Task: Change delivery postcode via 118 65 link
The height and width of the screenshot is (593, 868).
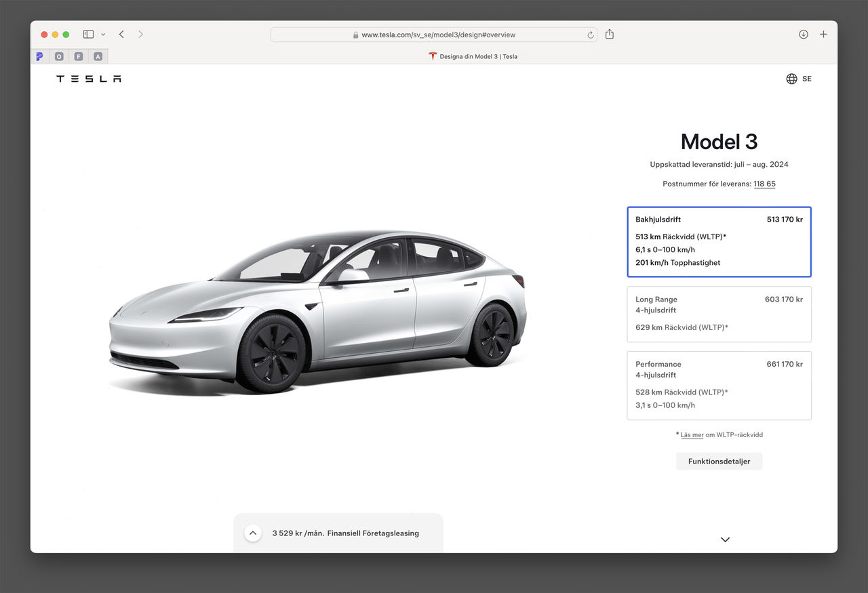Action: (x=764, y=184)
